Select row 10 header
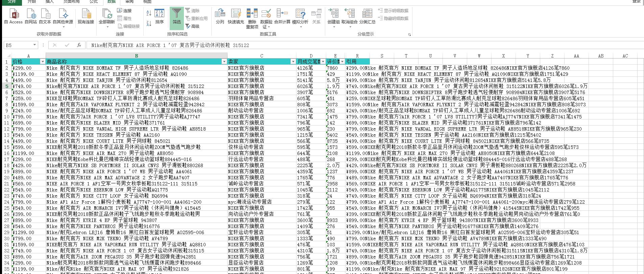Screen dimensions: 644x274 (7, 117)
